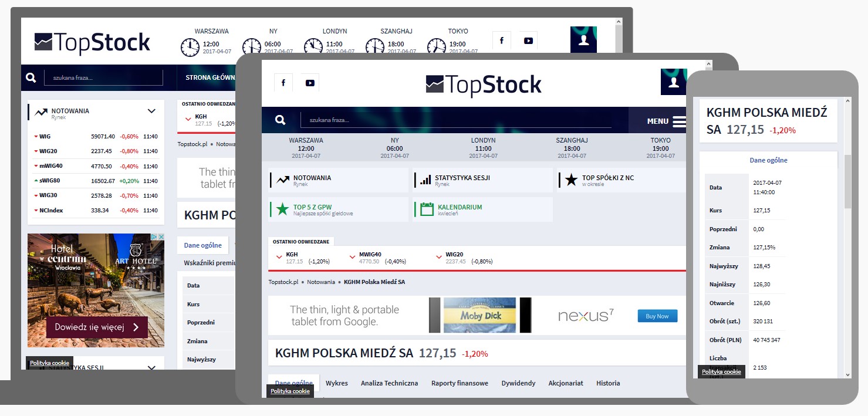868x416 pixels.
Task: Click the red arrow beside WIG20 in recently visited
Action: coord(438,257)
